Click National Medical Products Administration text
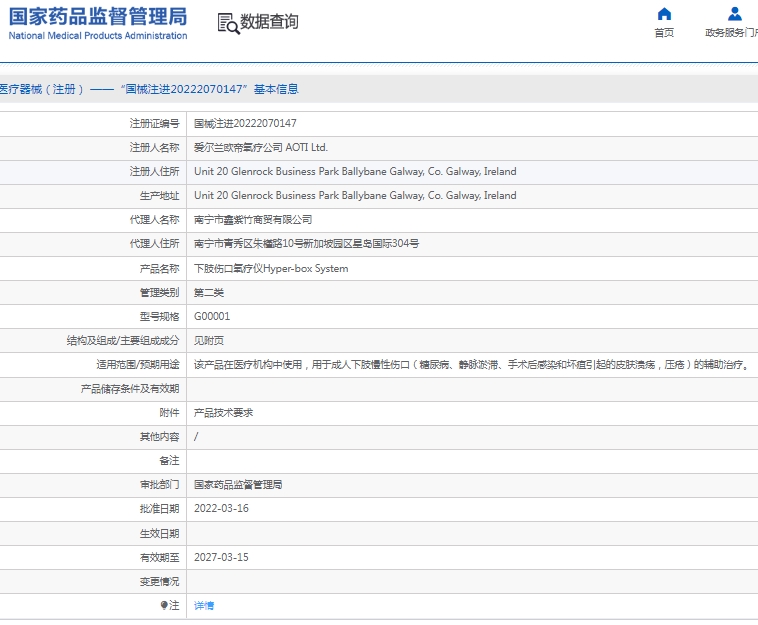758x625 pixels. 98,36
